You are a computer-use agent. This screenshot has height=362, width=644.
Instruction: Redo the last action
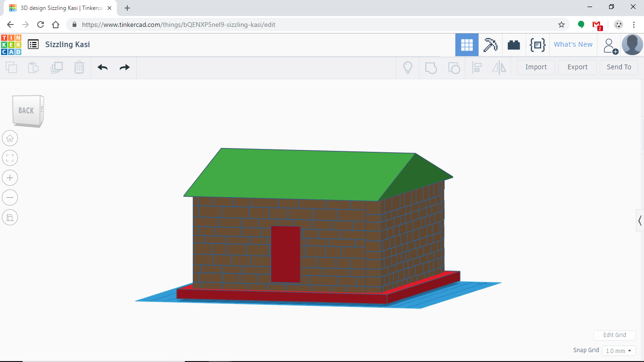tap(124, 67)
